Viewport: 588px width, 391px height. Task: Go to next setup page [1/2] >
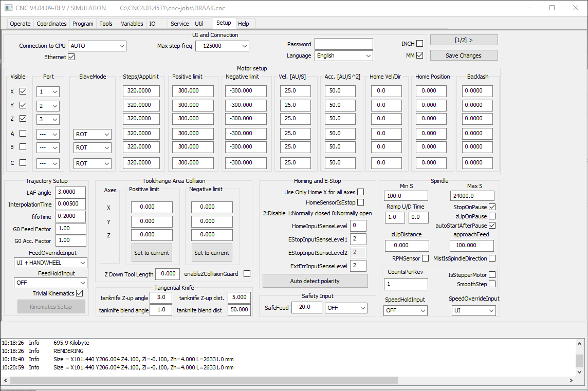click(x=464, y=40)
